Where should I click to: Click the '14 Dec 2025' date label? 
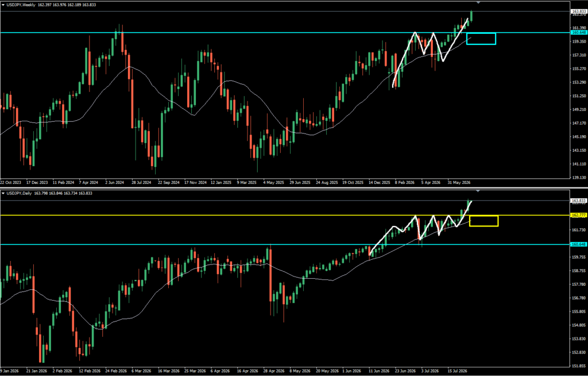click(379, 183)
